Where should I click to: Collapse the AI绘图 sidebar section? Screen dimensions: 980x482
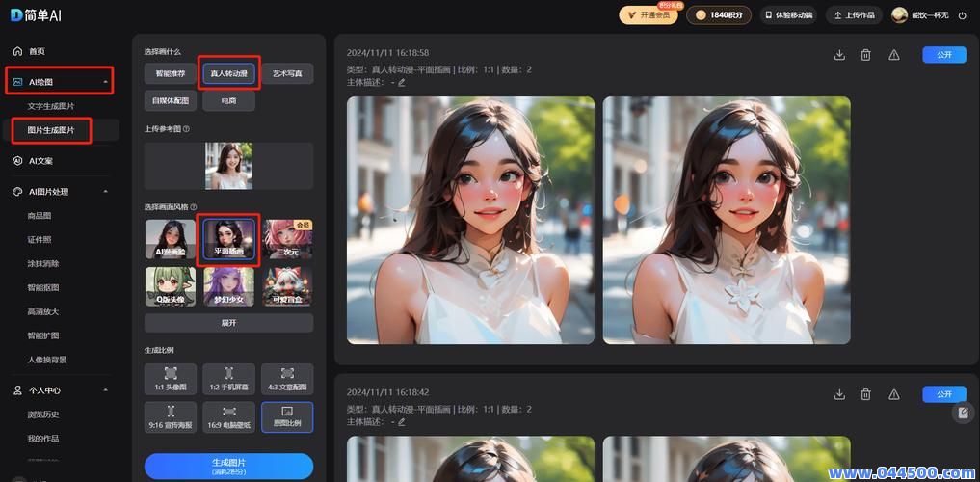tap(105, 82)
